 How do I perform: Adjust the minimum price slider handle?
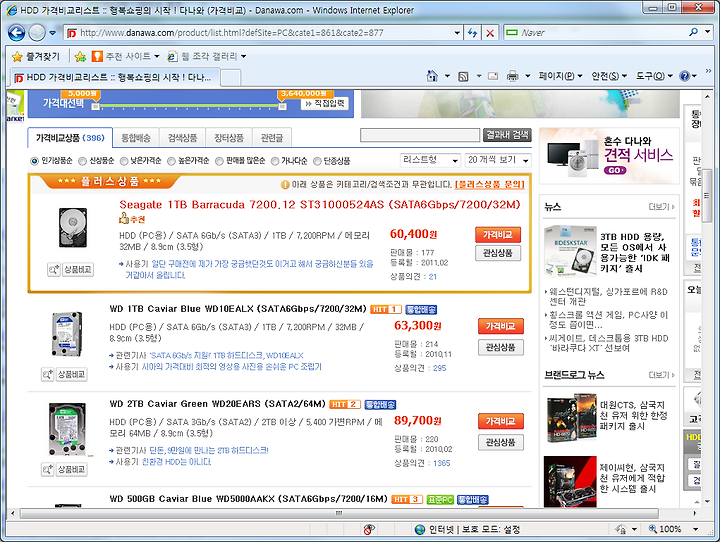coord(95,106)
